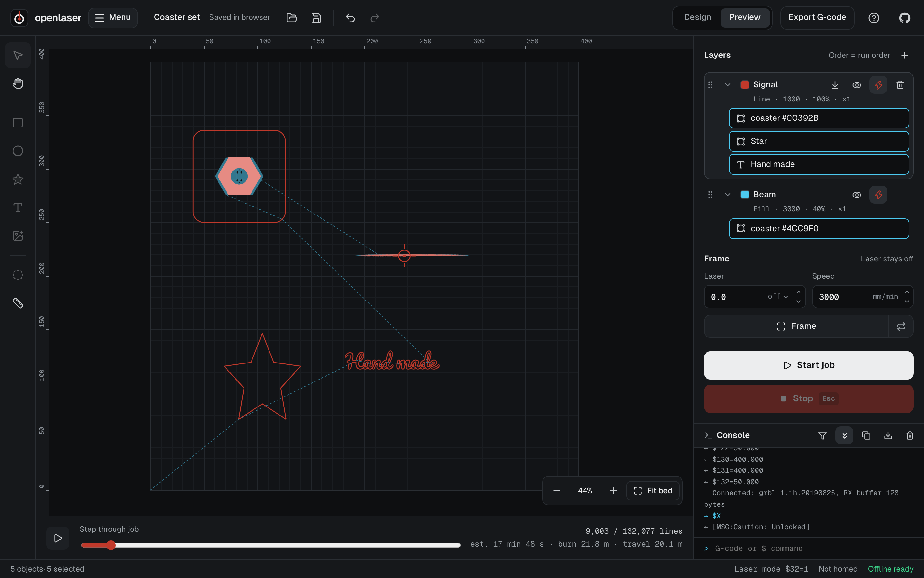
Task: Open the laser off mode dropdown
Action: (778, 297)
